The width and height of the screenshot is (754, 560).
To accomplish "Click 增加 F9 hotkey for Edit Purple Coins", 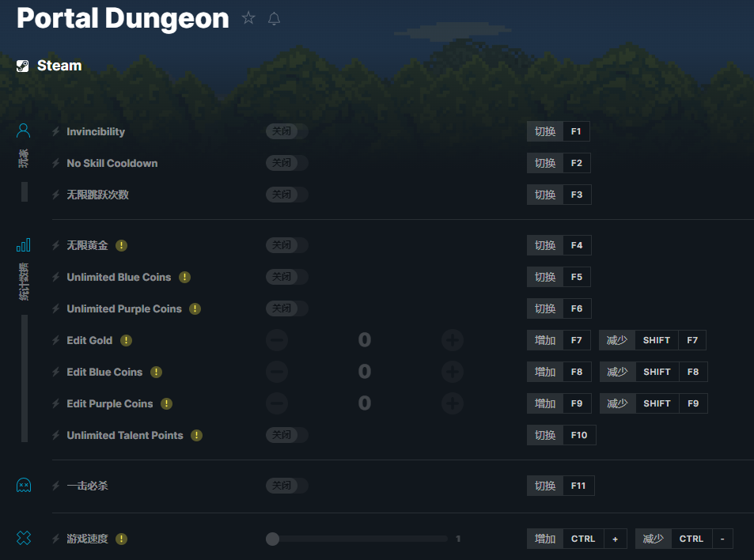I will [559, 403].
